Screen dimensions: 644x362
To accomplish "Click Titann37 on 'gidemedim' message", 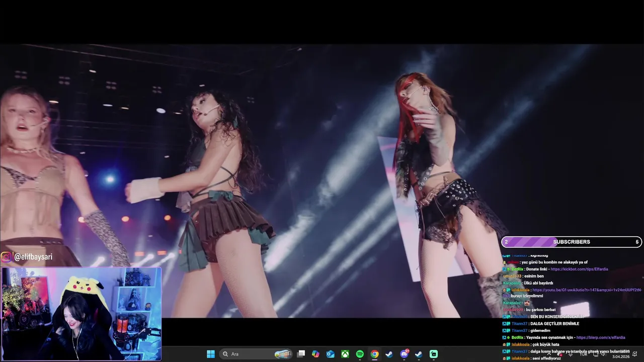I will point(519,330).
